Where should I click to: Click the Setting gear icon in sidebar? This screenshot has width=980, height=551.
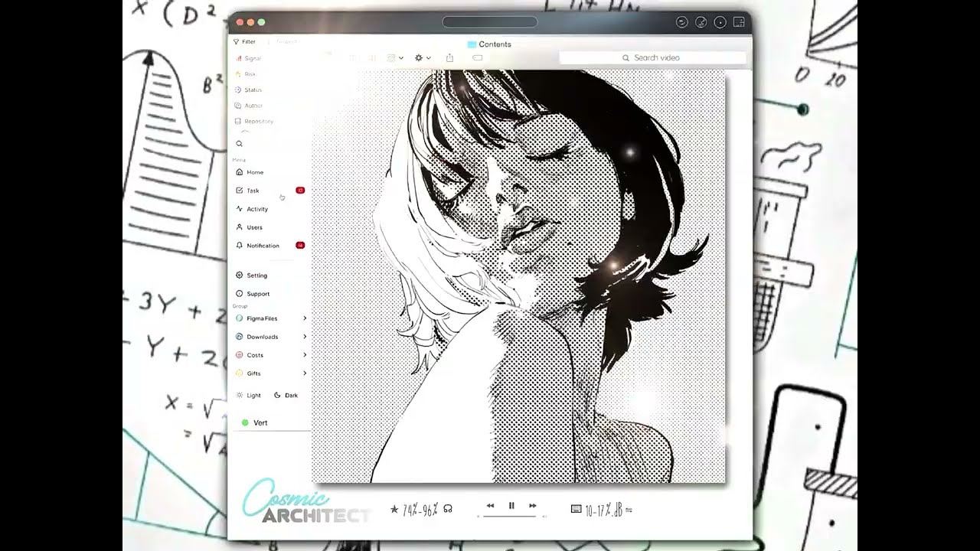(x=240, y=275)
